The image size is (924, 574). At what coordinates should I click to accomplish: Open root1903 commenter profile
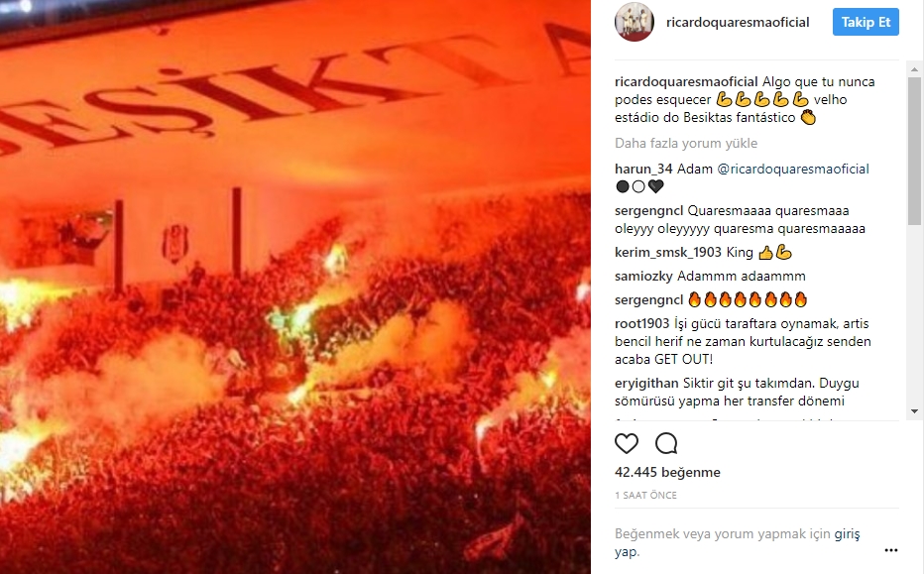pyautogui.click(x=641, y=323)
